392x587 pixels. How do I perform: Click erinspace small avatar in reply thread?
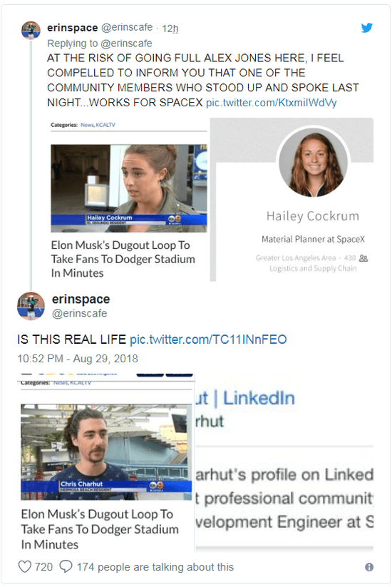tap(31, 31)
